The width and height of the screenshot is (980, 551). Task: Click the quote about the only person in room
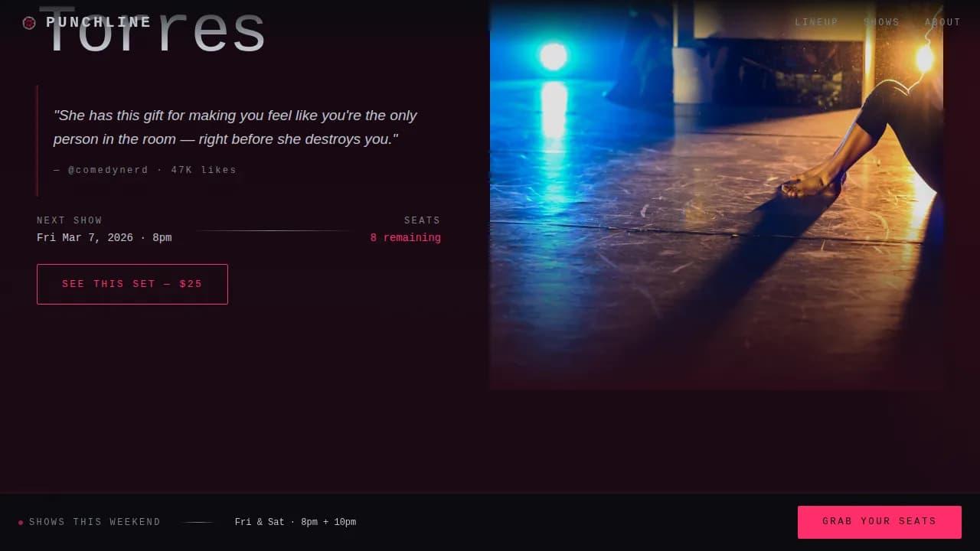236,127
